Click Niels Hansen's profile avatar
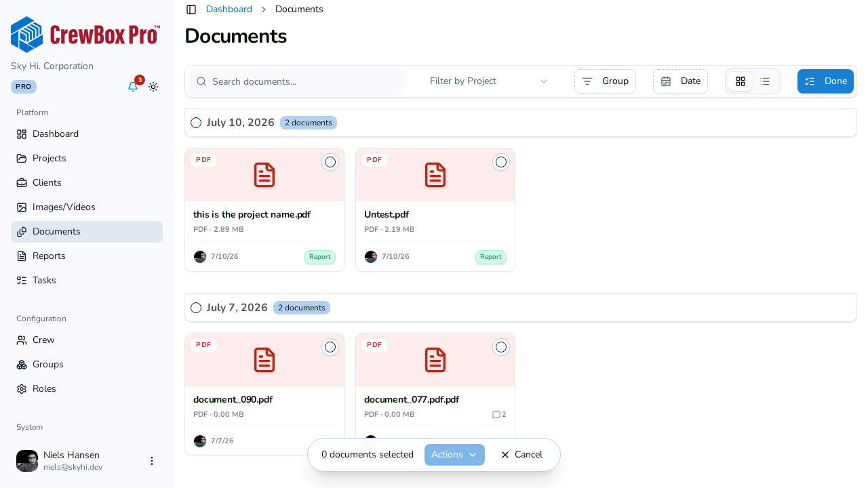Viewport: 868px width, 488px height. 27,461
